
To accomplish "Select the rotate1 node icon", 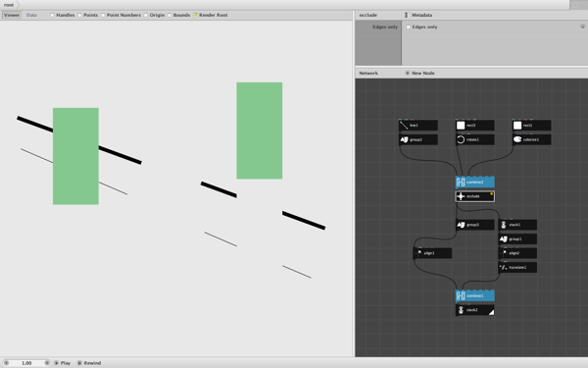I will (x=461, y=139).
